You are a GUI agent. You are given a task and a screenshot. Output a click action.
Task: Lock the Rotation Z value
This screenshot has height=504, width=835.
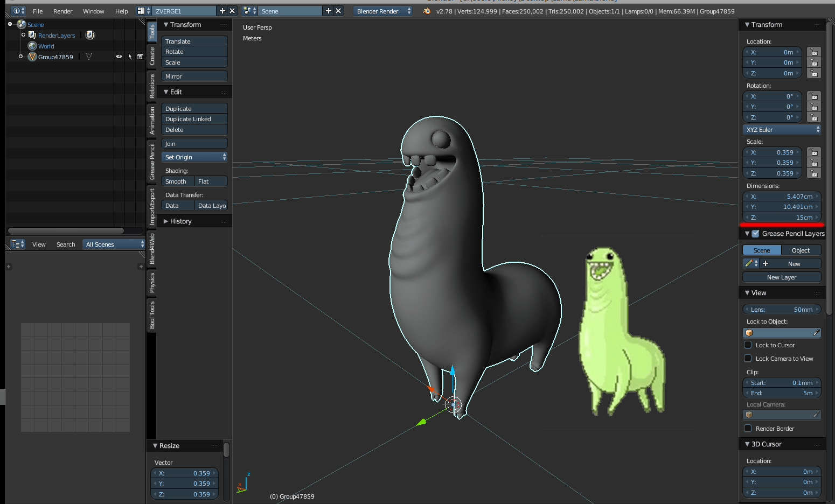tap(814, 117)
